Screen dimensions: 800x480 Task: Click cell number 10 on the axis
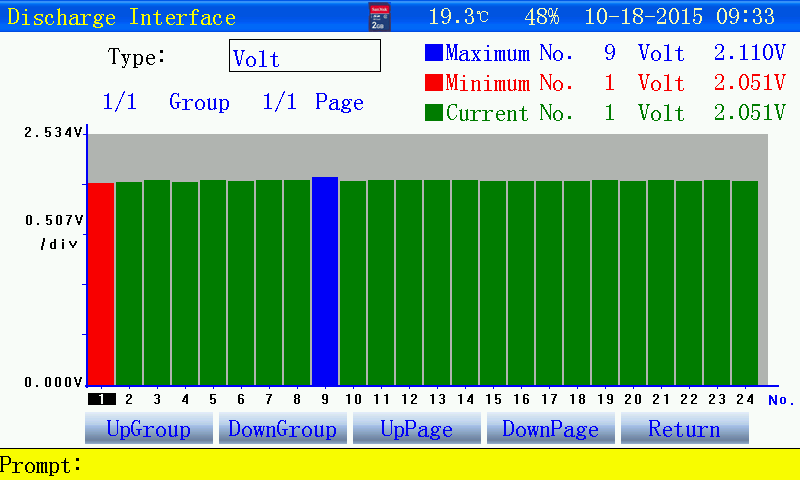click(x=353, y=399)
